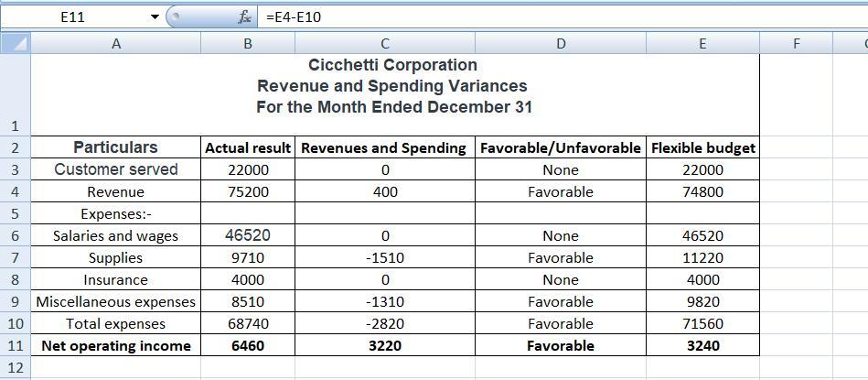
Task: Click the Cicchetti Corporation title cell
Action: click(x=395, y=94)
